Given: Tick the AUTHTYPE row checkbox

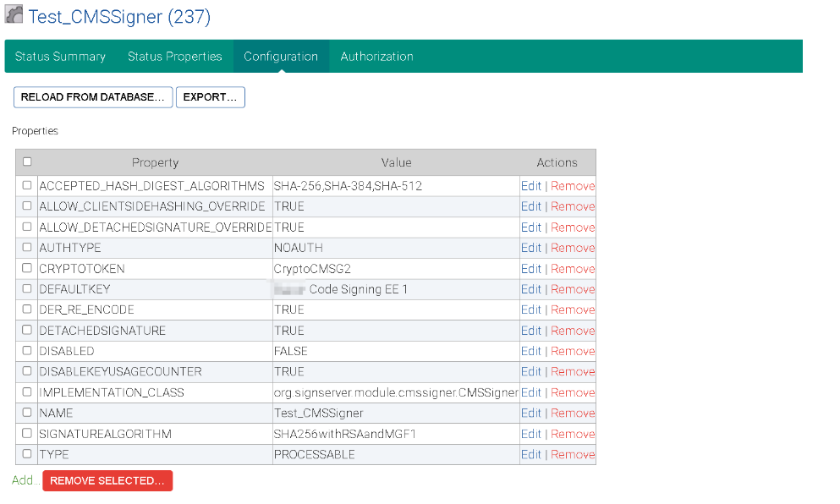Looking at the screenshot, I should (x=27, y=247).
